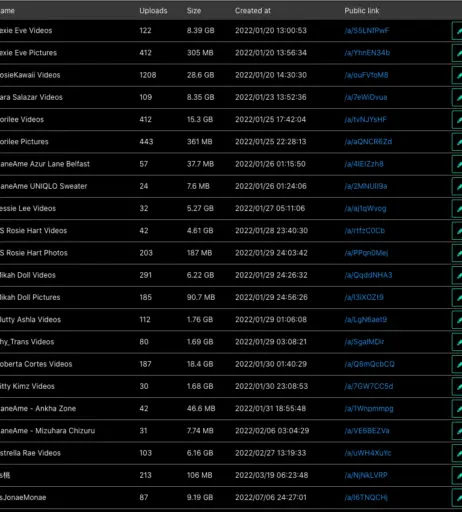462x512 pixels.
Task: Select the Rosie Hart Videos album name
Action: (x=33, y=231)
